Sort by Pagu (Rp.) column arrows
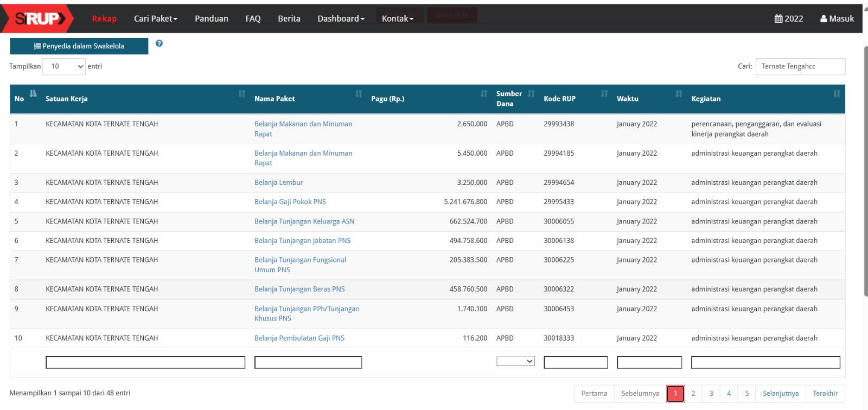Image resolution: width=868 pixels, height=410 pixels. click(483, 94)
